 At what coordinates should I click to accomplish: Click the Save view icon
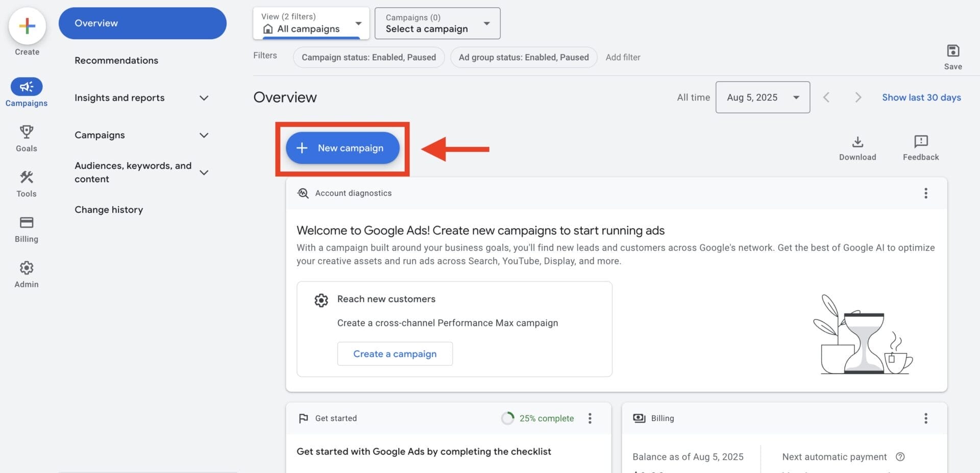pyautogui.click(x=953, y=51)
